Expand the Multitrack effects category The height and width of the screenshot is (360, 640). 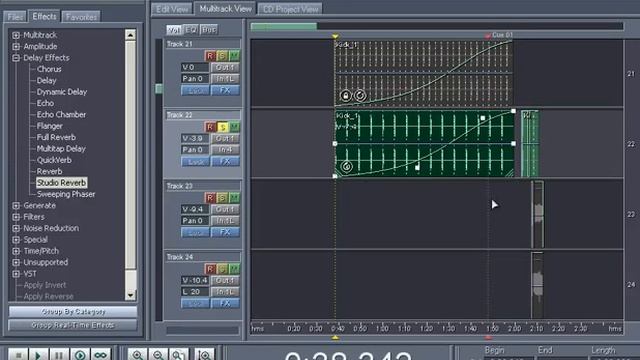pyautogui.click(x=16, y=36)
